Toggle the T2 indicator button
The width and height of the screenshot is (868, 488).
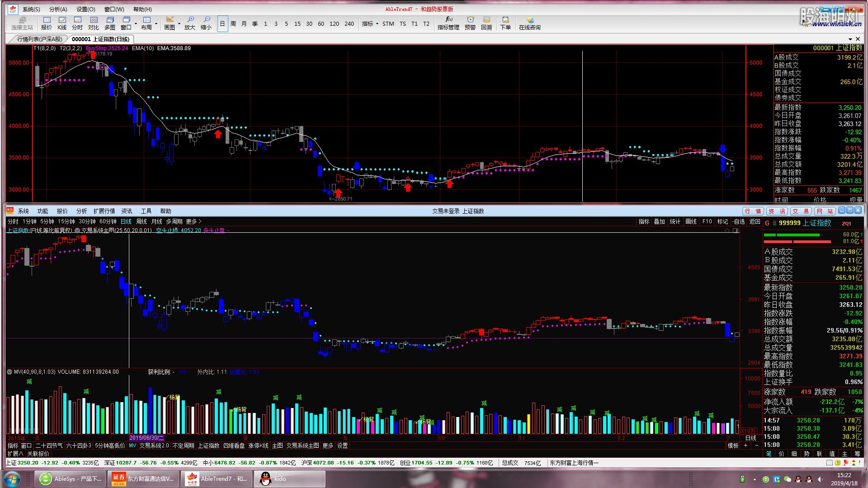point(426,23)
